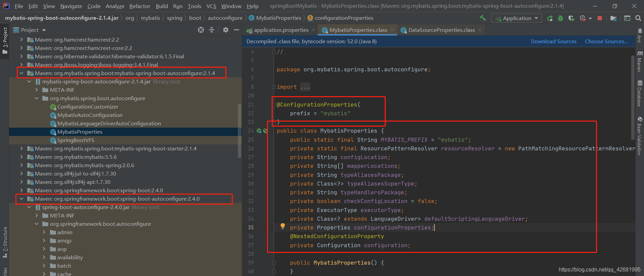This screenshot has height=276, width=644.
Task: Open the Ant tool window
Action: pos(640,36)
